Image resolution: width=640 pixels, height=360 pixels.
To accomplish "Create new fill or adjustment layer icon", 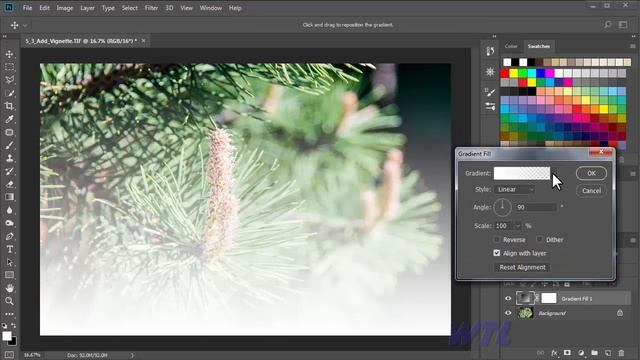I will 581,353.
